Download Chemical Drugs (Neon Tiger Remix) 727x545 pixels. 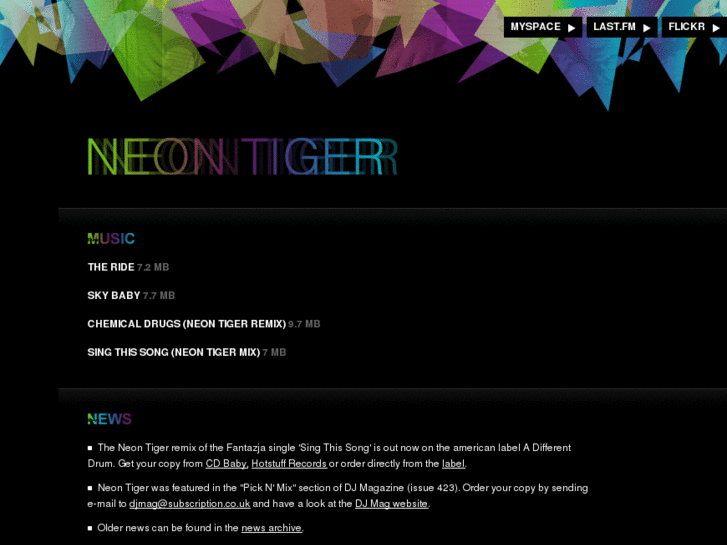click(186, 324)
